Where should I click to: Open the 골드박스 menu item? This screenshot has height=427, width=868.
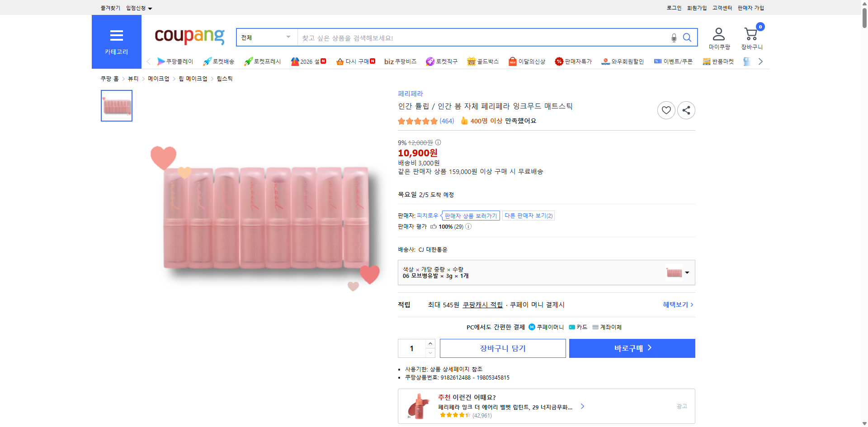482,61
